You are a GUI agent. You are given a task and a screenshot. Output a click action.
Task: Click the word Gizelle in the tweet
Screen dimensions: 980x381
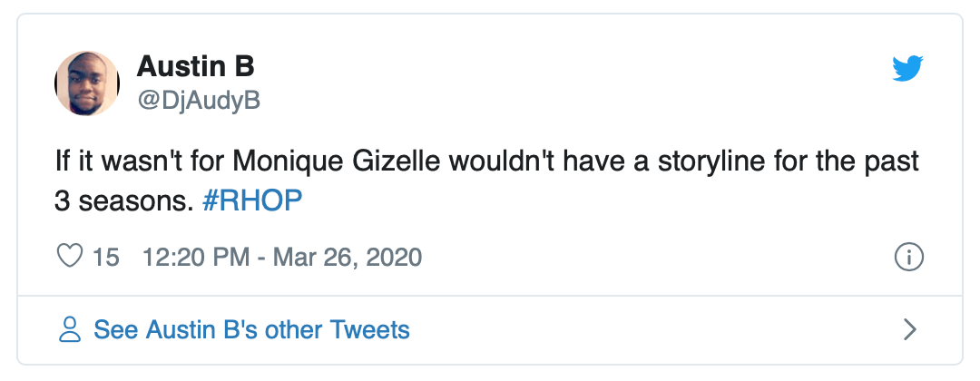(400, 163)
